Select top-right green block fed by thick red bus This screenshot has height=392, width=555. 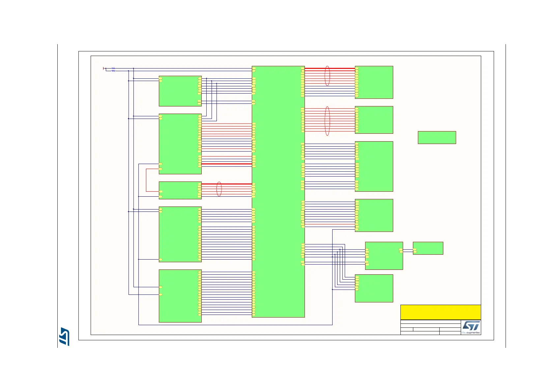(x=374, y=82)
